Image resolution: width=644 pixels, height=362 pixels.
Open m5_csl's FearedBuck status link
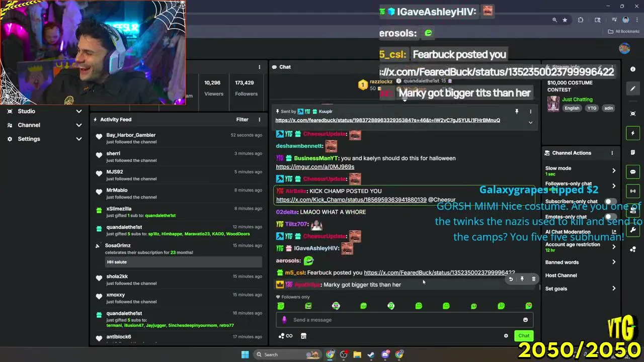click(439, 273)
